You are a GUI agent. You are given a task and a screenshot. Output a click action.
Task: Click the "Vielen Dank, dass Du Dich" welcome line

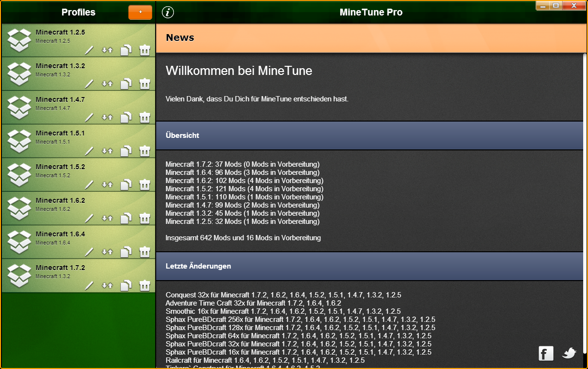(257, 99)
